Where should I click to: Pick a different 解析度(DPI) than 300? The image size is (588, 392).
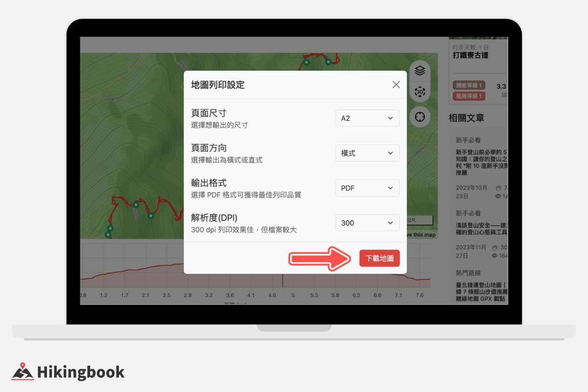tap(367, 223)
